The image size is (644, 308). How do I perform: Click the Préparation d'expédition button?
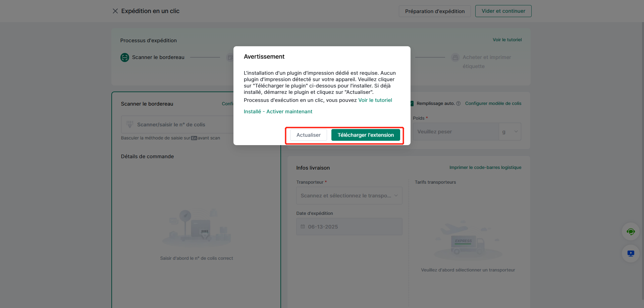pyautogui.click(x=435, y=11)
